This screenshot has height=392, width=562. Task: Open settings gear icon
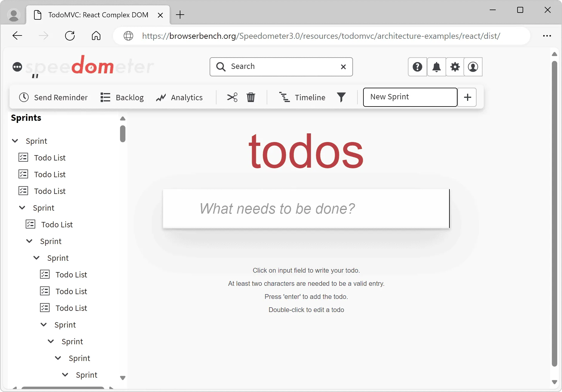point(455,67)
